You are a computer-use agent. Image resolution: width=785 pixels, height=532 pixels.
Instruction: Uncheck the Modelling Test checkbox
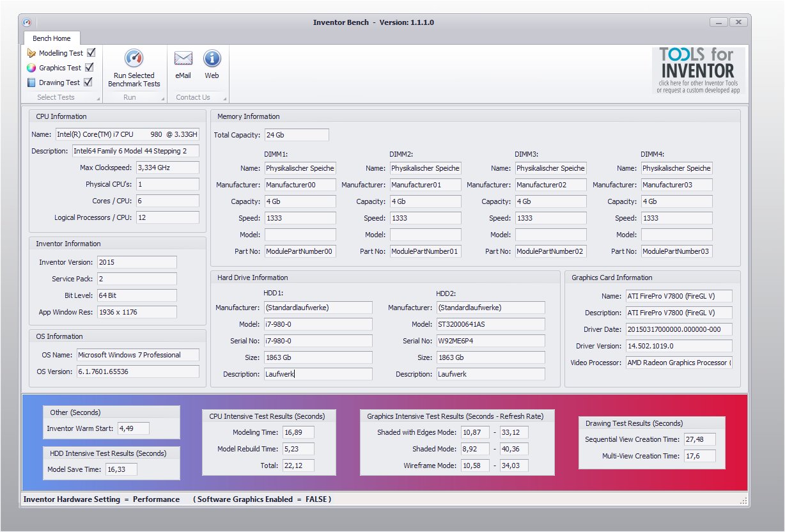pos(91,53)
